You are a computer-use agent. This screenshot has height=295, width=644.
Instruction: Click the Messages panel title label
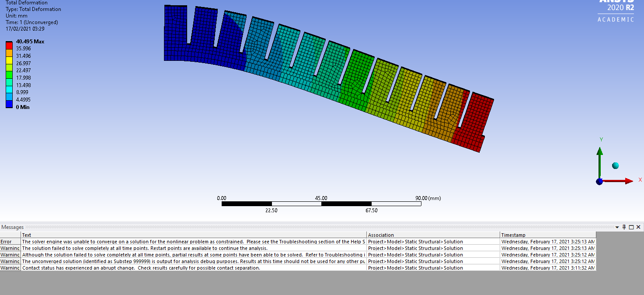13,227
